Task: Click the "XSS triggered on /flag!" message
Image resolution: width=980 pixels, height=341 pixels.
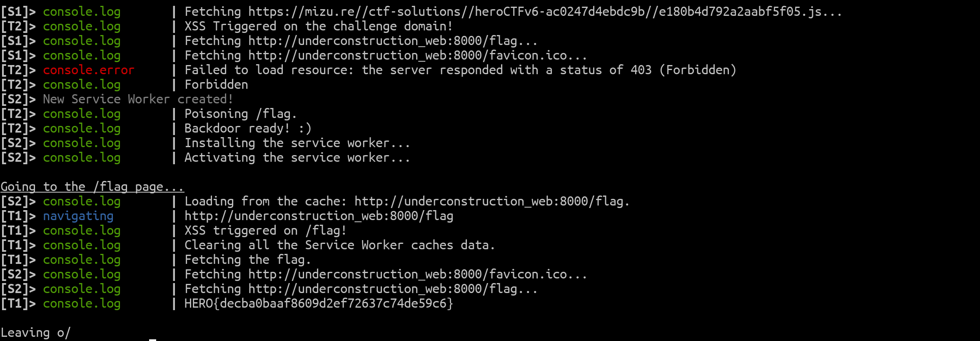Action: (x=265, y=231)
